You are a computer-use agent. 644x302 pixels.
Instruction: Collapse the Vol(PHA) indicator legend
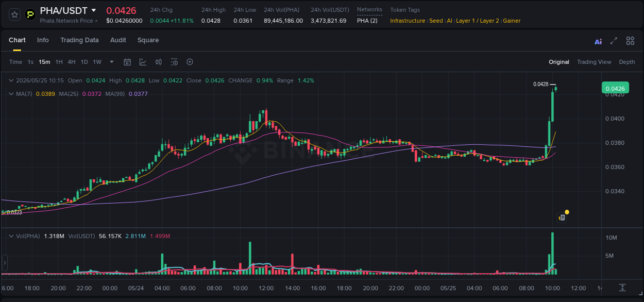tap(11, 236)
